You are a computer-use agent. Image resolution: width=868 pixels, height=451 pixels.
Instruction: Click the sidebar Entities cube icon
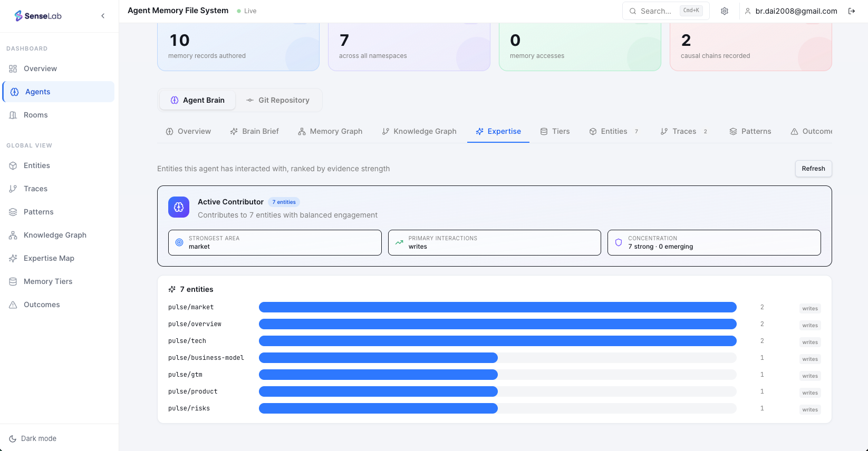13,165
